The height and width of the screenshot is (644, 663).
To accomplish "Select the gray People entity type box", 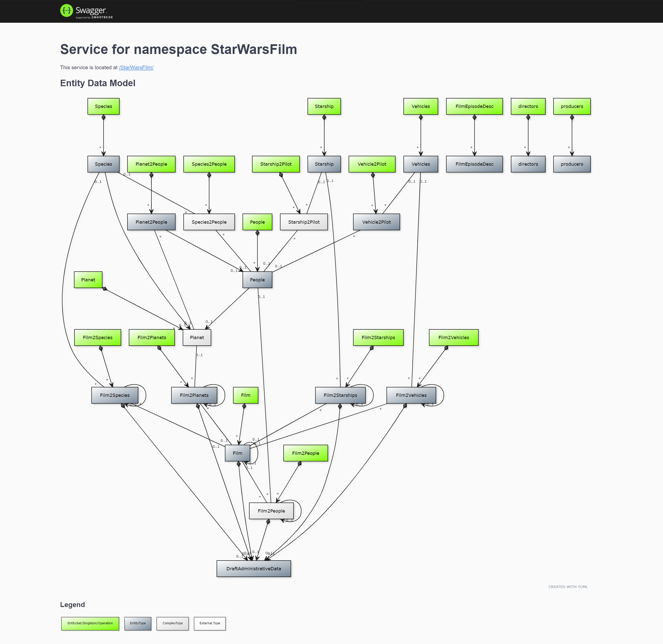I will [257, 280].
